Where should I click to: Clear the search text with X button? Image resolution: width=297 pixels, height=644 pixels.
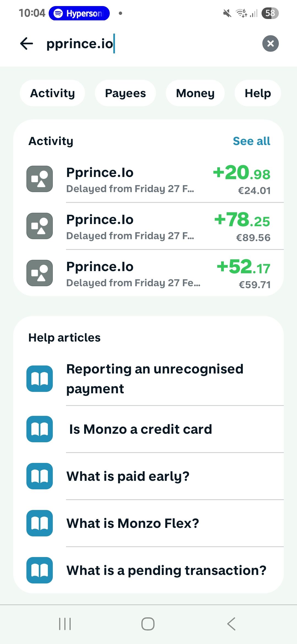coord(270,44)
